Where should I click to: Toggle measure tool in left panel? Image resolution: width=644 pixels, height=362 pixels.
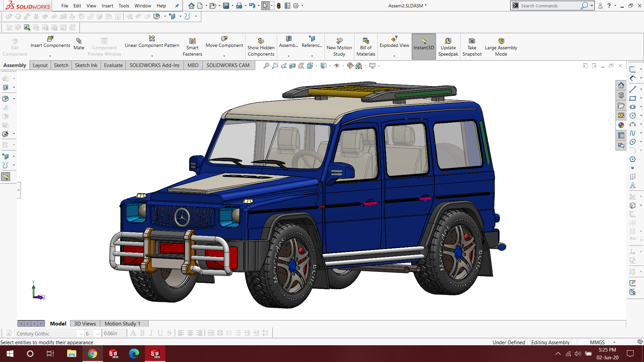(6, 177)
